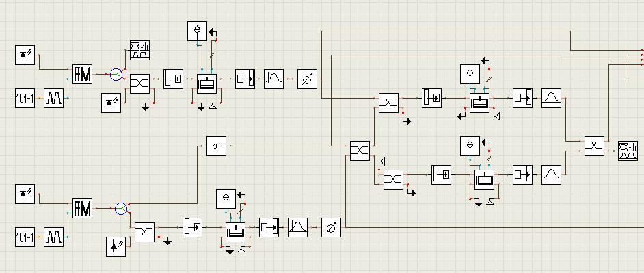The width and height of the screenshot is (644, 273).
Task: Select the isolator before the lower receiver arm SOA
Action: (x=441, y=174)
